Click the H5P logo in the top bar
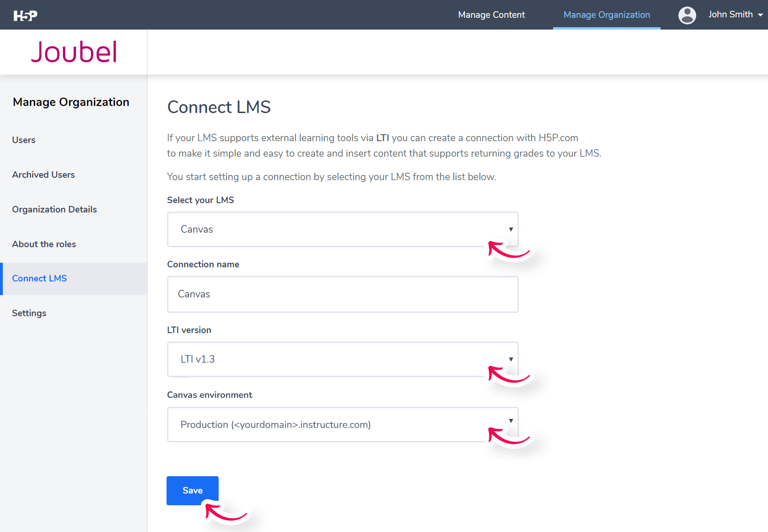 [25, 15]
